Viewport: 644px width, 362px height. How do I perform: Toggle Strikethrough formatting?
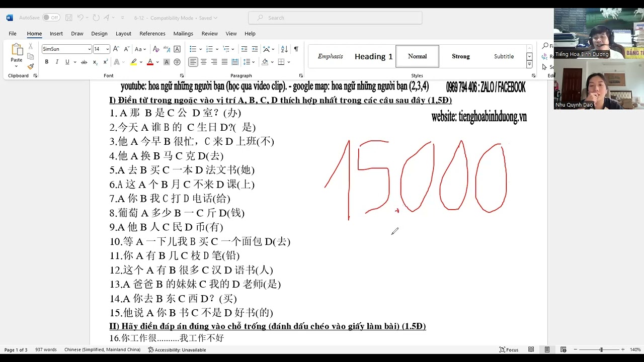tap(85, 62)
